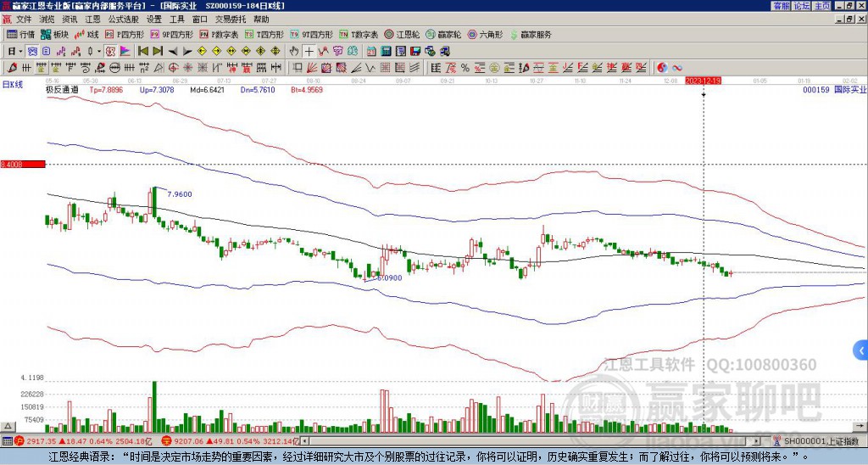The width and height of the screenshot is (868, 465).
Task: Open the 江恩轮 tool
Action: click(x=402, y=34)
